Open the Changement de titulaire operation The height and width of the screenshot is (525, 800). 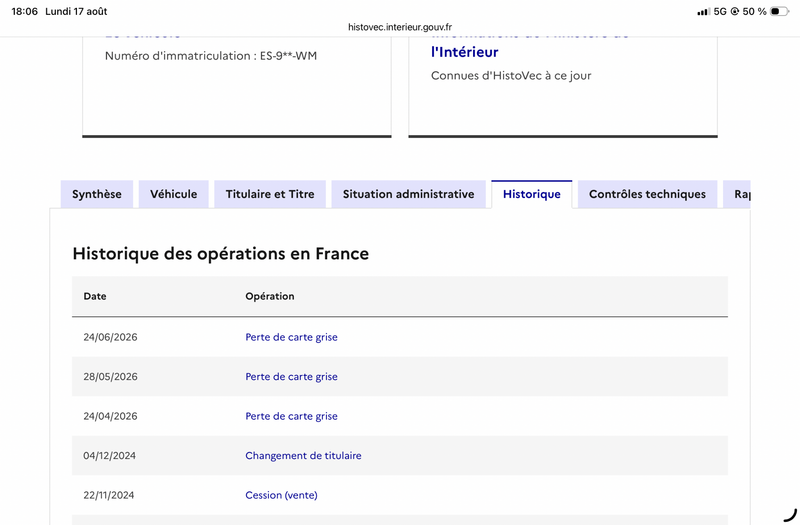click(303, 456)
